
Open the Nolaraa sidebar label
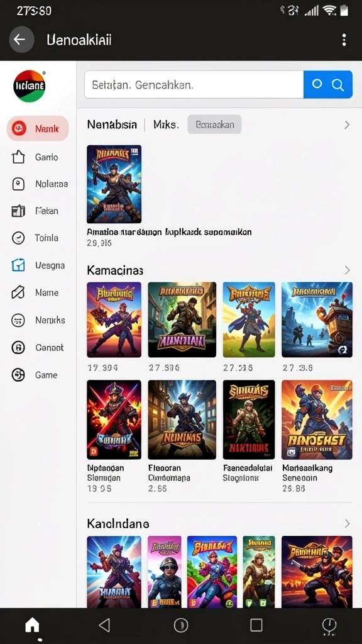(x=52, y=184)
